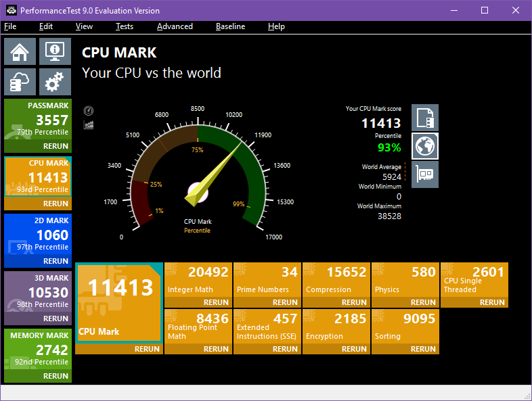This screenshot has width=532, height=401.
Task: Rerun the Extended Instructions (SSE) test
Action: pyautogui.click(x=267, y=349)
